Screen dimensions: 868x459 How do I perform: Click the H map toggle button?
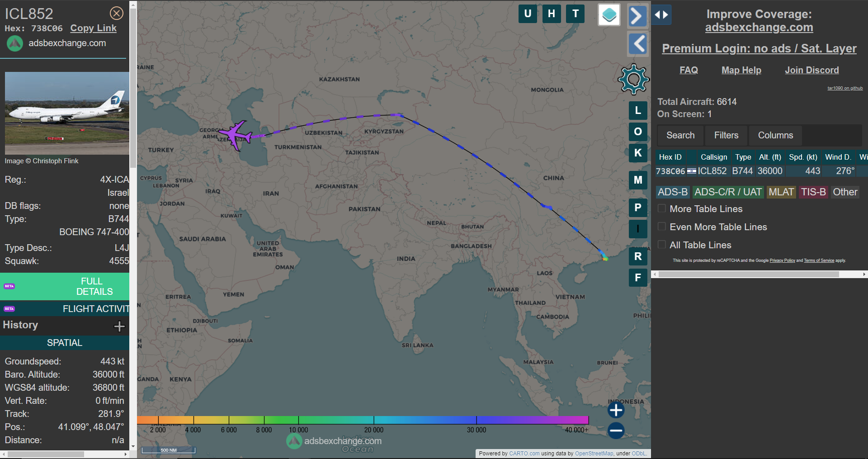pos(552,14)
